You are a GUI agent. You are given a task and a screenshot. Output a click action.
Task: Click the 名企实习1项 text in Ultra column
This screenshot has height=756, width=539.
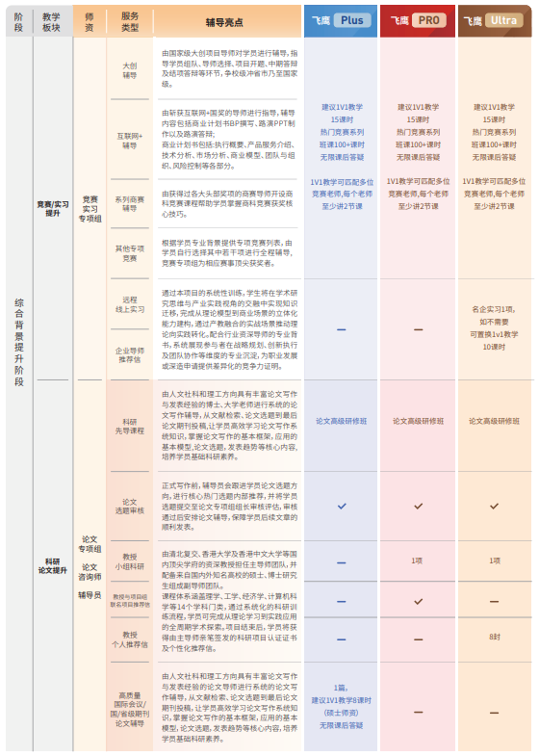tap(493, 309)
